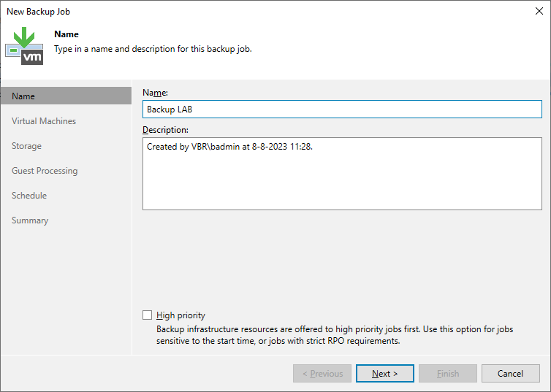Click the VM backup job icon
The image size is (551, 392).
tap(24, 46)
